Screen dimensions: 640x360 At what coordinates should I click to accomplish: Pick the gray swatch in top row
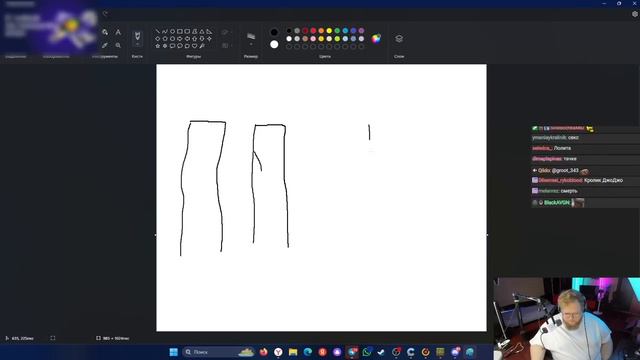click(297, 31)
